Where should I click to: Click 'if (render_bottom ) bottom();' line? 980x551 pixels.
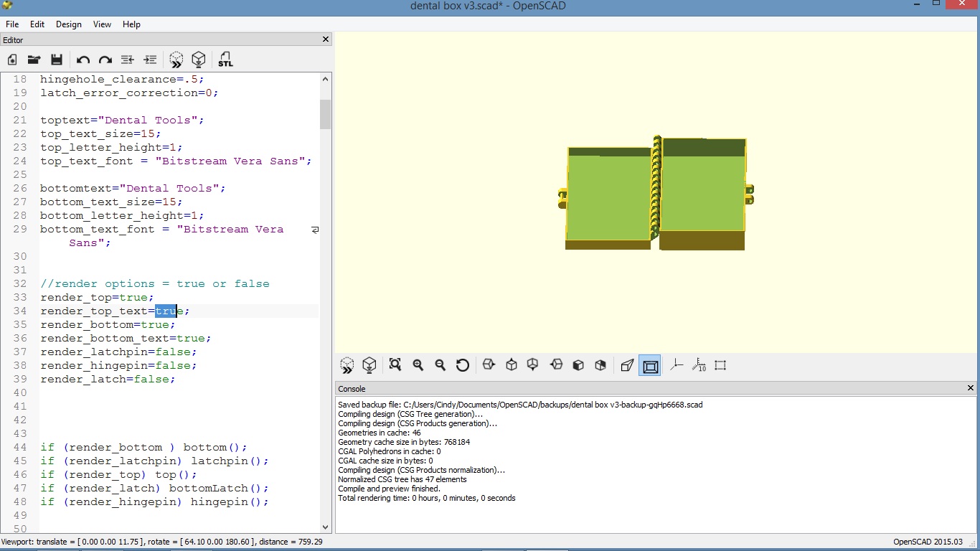[x=143, y=447]
